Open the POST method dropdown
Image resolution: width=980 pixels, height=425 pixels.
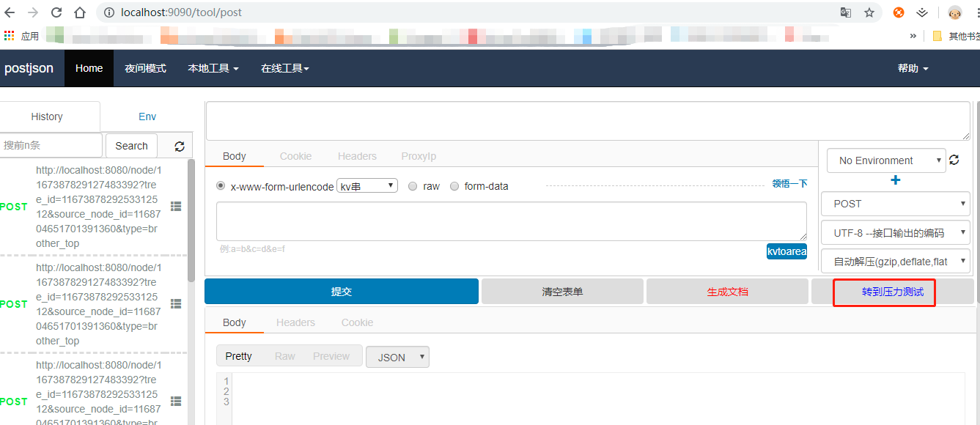pyautogui.click(x=896, y=204)
